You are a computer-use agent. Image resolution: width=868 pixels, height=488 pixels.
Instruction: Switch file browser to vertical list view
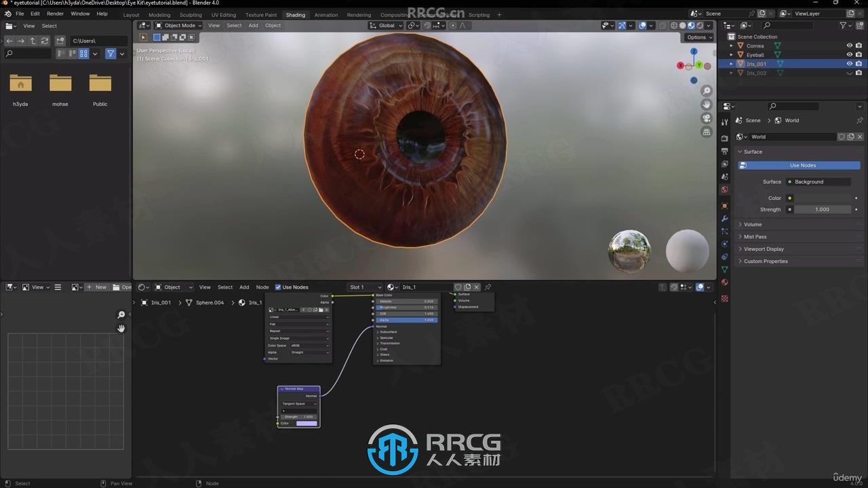tap(61, 54)
